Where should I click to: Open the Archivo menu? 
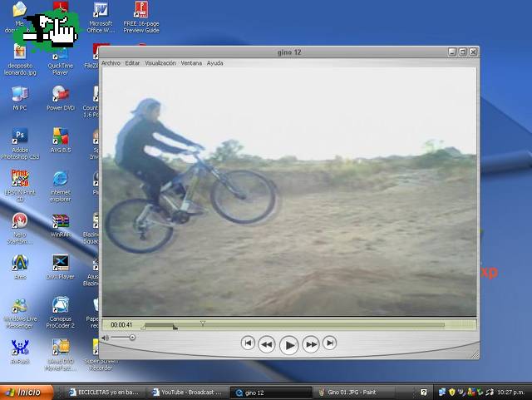[x=111, y=63]
